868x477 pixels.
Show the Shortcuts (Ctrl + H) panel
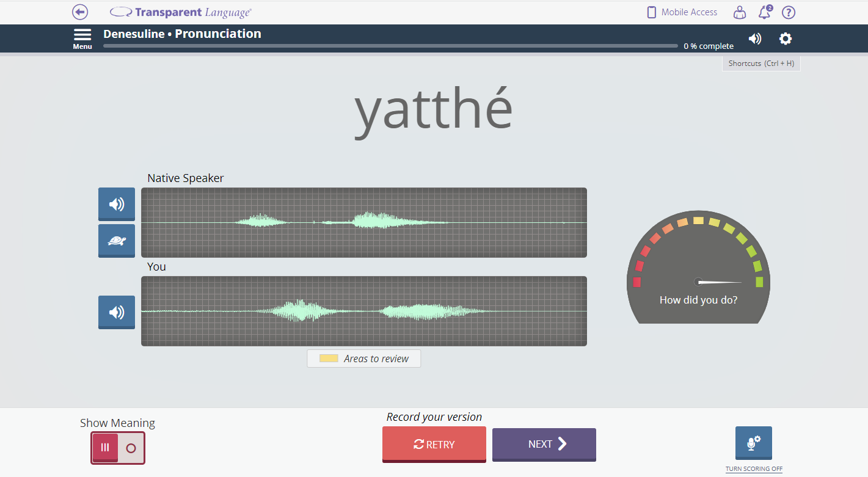(x=761, y=64)
